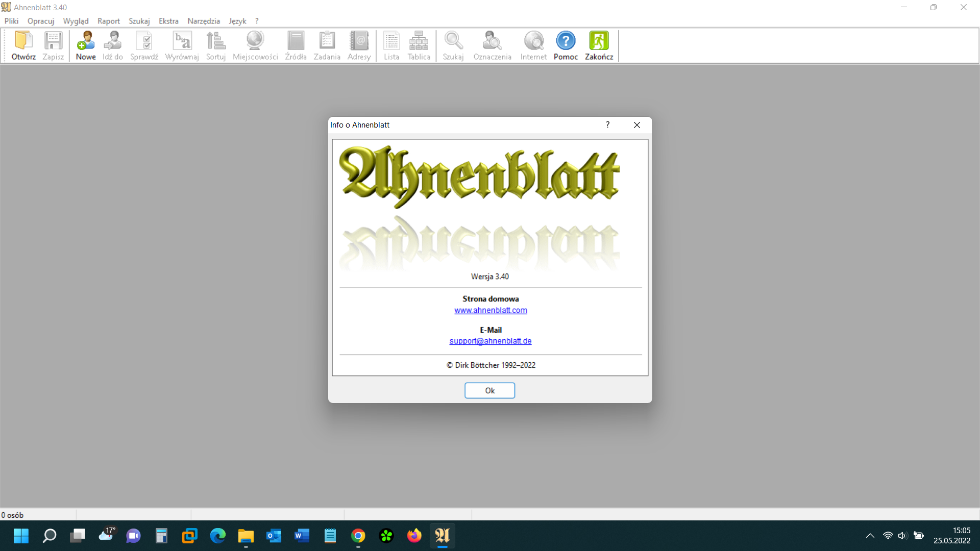
Task: Click the Wyrównaj toolbar icon
Action: pos(182,41)
